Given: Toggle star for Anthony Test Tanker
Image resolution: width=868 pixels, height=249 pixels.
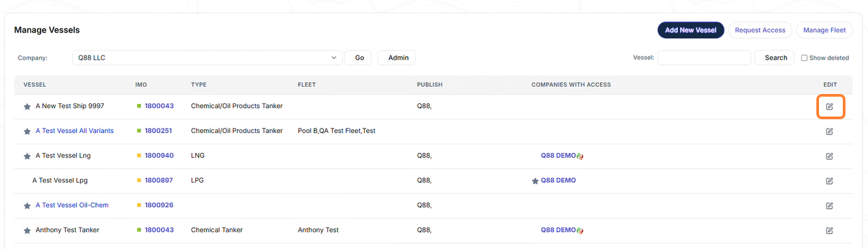Looking at the screenshot, I should tap(27, 230).
